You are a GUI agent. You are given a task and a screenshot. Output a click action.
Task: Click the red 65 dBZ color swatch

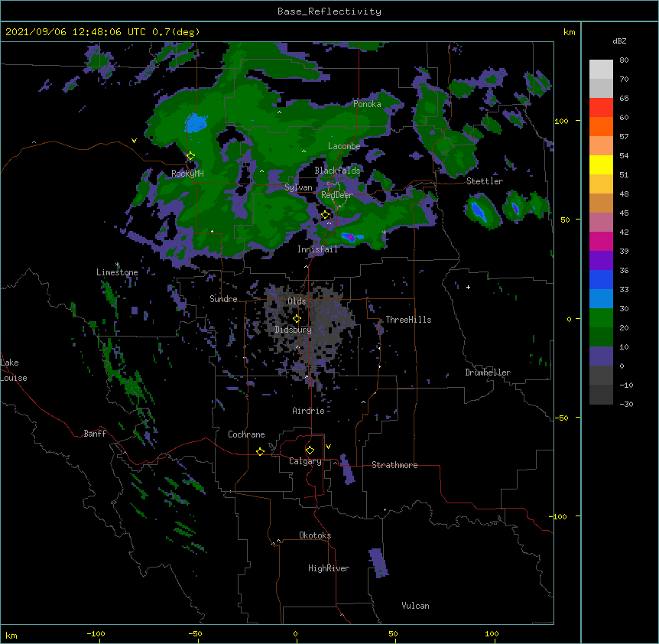tap(601, 107)
